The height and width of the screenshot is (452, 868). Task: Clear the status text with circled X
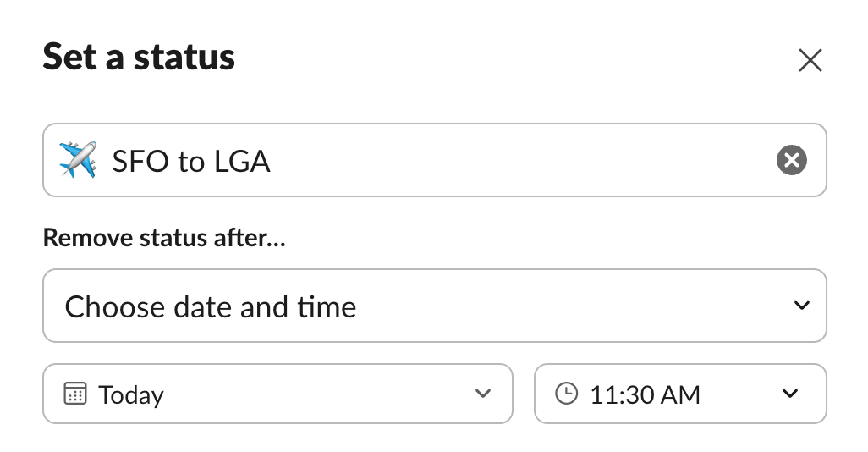791,160
